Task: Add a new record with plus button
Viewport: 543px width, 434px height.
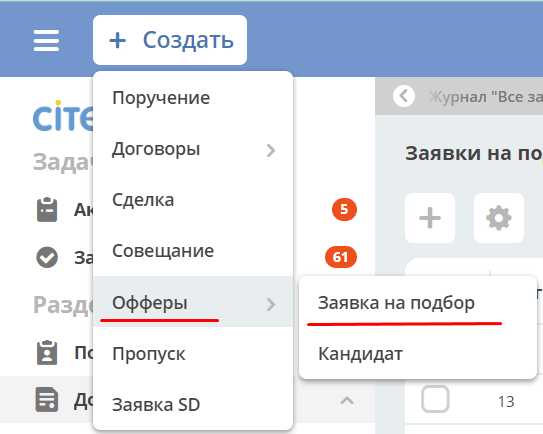Action: point(430,218)
